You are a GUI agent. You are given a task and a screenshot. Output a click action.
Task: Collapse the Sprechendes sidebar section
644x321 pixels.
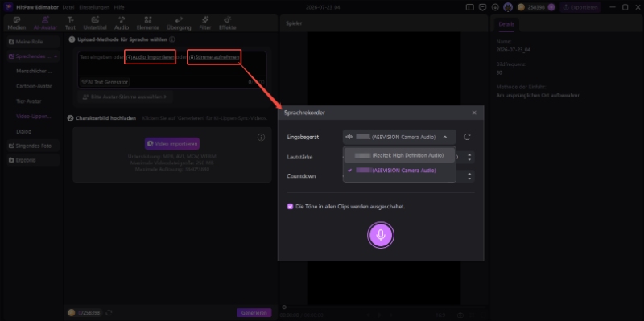pyautogui.click(x=55, y=56)
